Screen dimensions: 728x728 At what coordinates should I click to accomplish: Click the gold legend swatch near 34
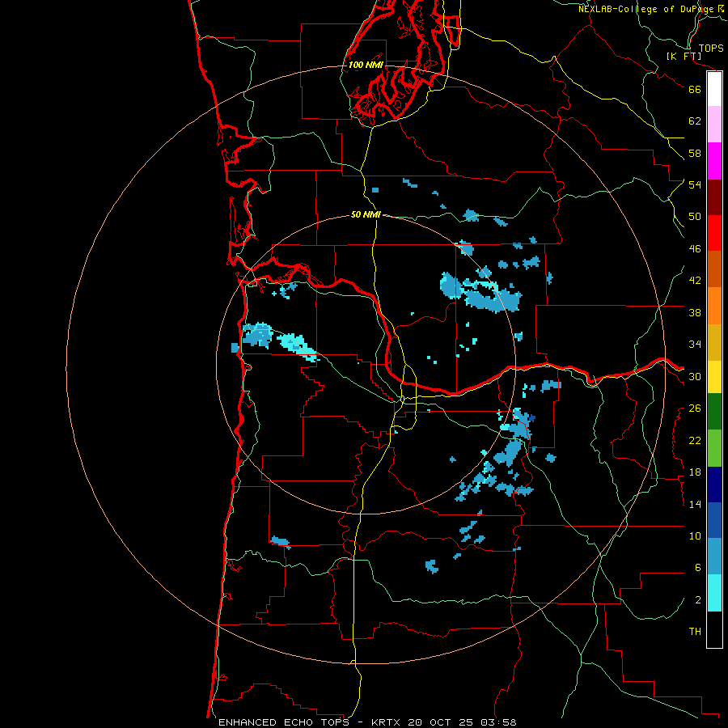(x=714, y=343)
